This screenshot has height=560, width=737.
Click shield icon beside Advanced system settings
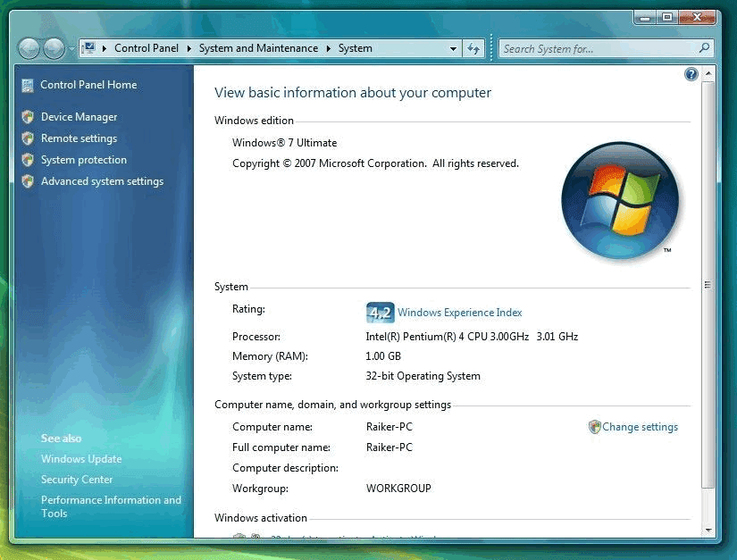[28, 181]
